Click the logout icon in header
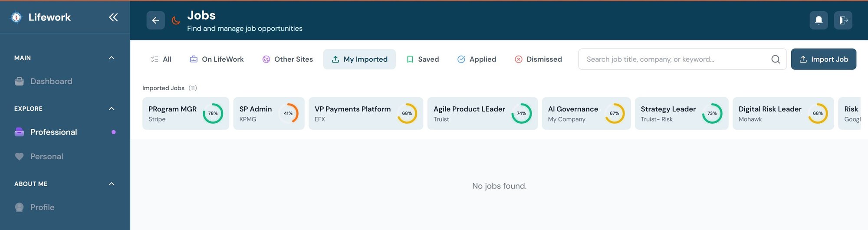The height and width of the screenshot is (230, 868). point(843,20)
